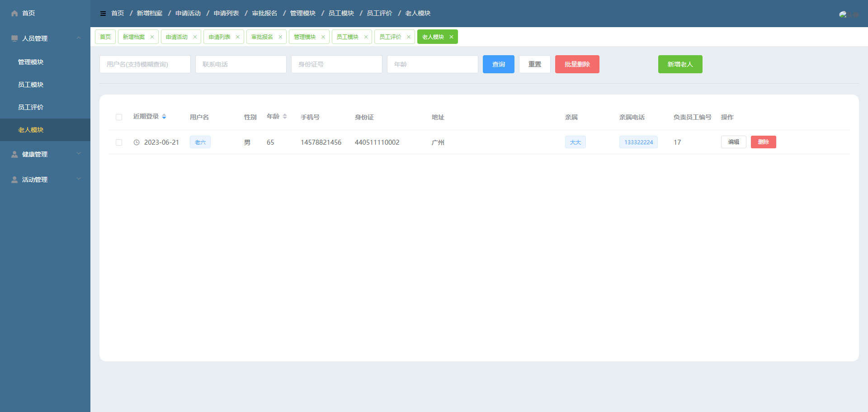
Task: Click the 人员管理 monitor icon
Action: pos(14,38)
